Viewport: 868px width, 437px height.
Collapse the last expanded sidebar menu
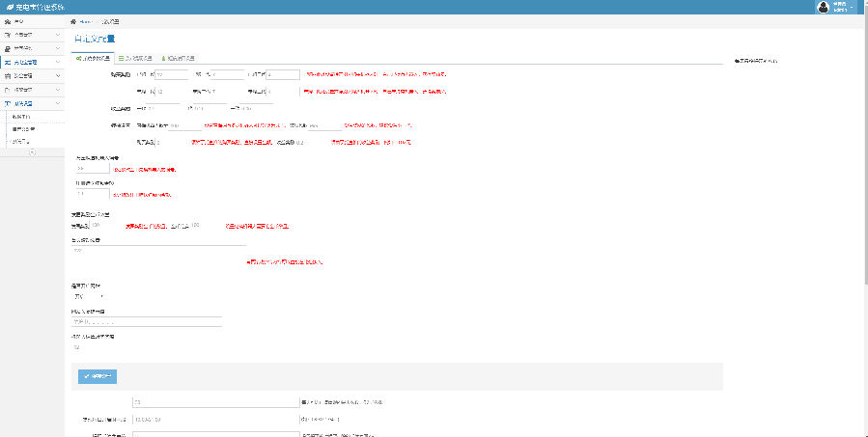[58, 103]
